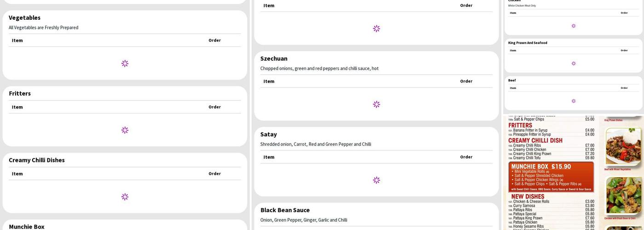
Task: Click the loading spinner in the Vegetables section
Action: (x=125, y=63)
